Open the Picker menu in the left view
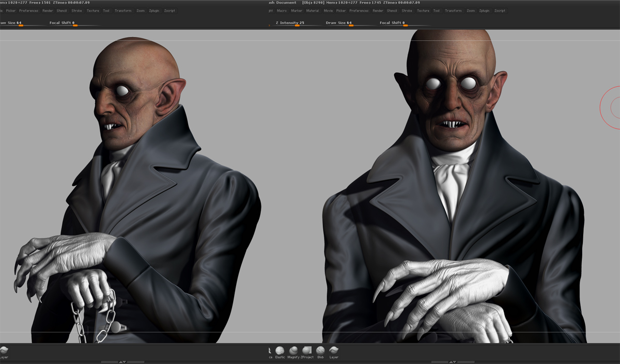Image resolution: width=620 pixels, height=364 pixels. [x=11, y=10]
